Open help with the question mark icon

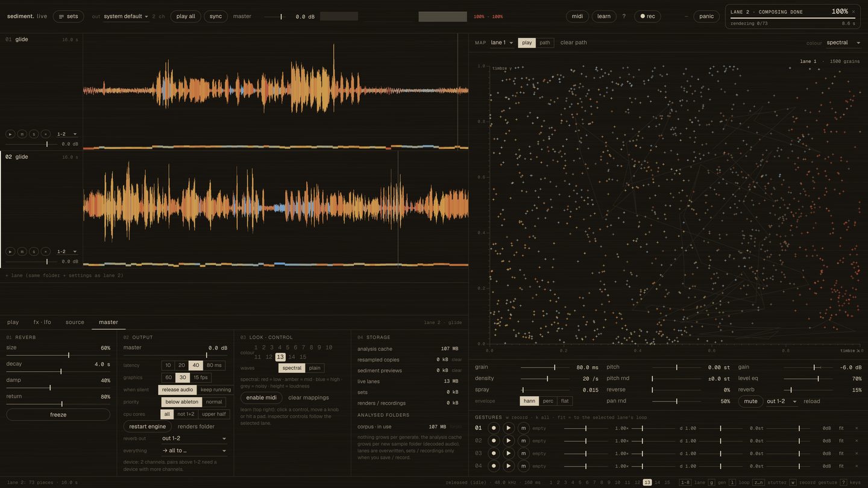tap(624, 16)
